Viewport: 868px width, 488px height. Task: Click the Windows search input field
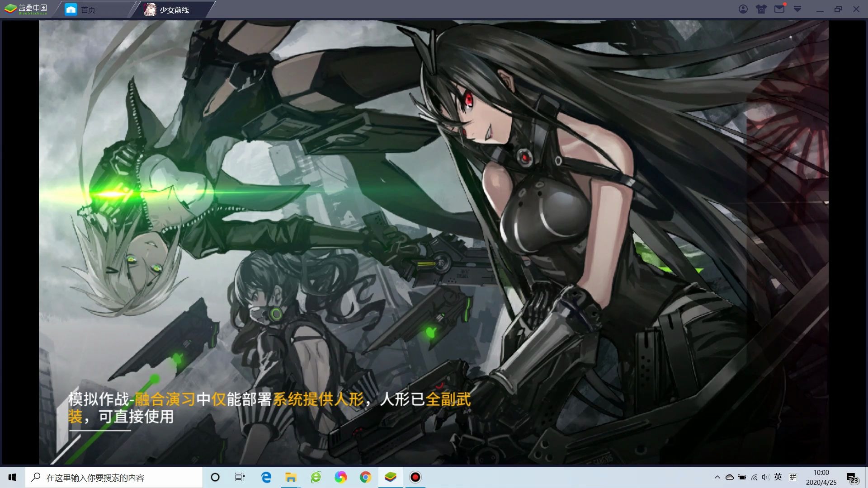click(113, 478)
